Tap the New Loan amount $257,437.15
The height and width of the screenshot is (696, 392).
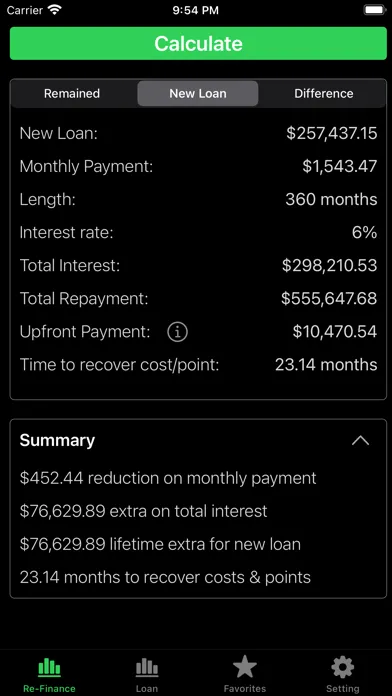coord(332,134)
